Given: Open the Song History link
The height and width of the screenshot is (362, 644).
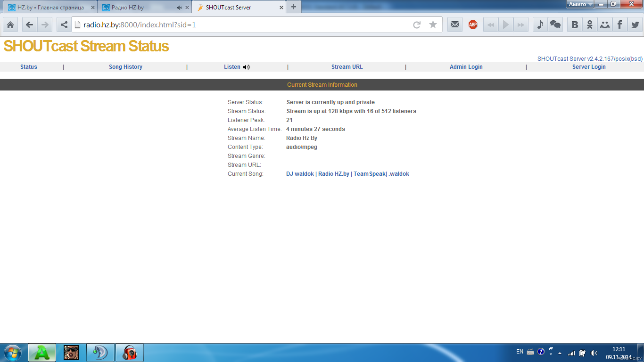Looking at the screenshot, I should point(125,67).
